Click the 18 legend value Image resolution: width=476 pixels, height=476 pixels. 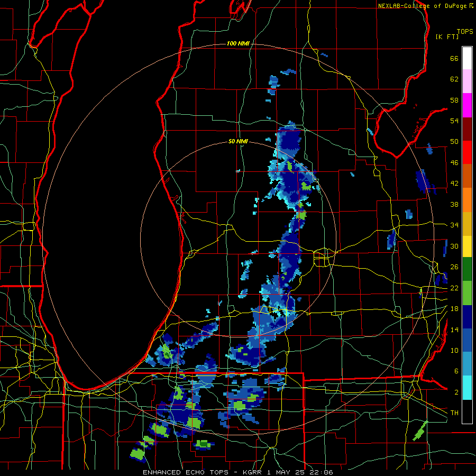454,309
